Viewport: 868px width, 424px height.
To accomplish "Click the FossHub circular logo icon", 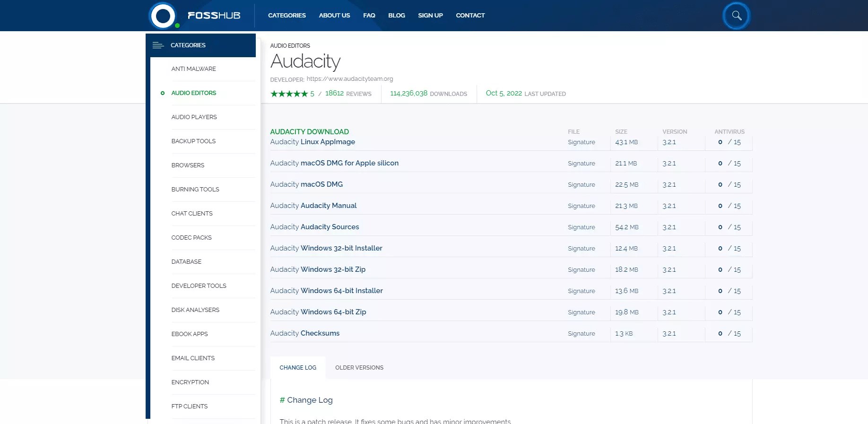I will 163,16.
